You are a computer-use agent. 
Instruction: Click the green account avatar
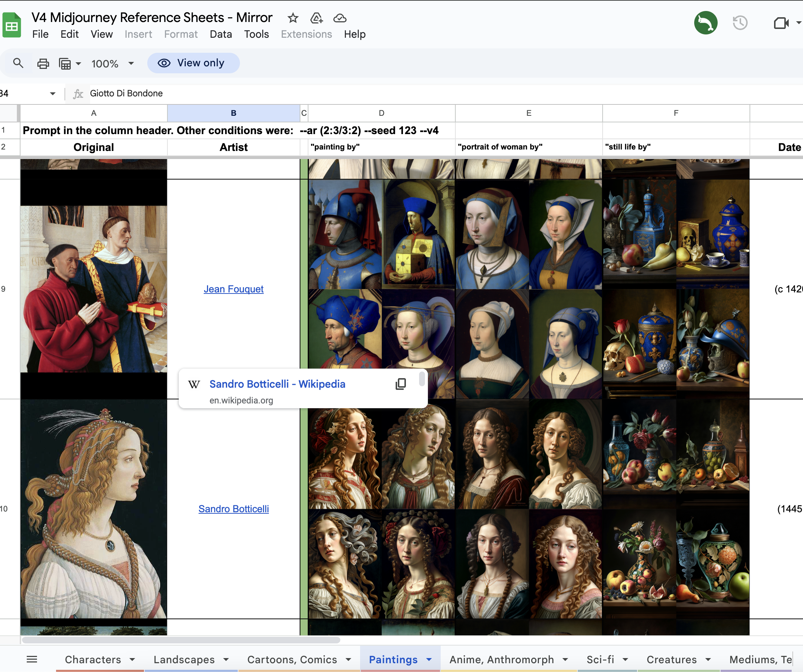tap(706, 23)
